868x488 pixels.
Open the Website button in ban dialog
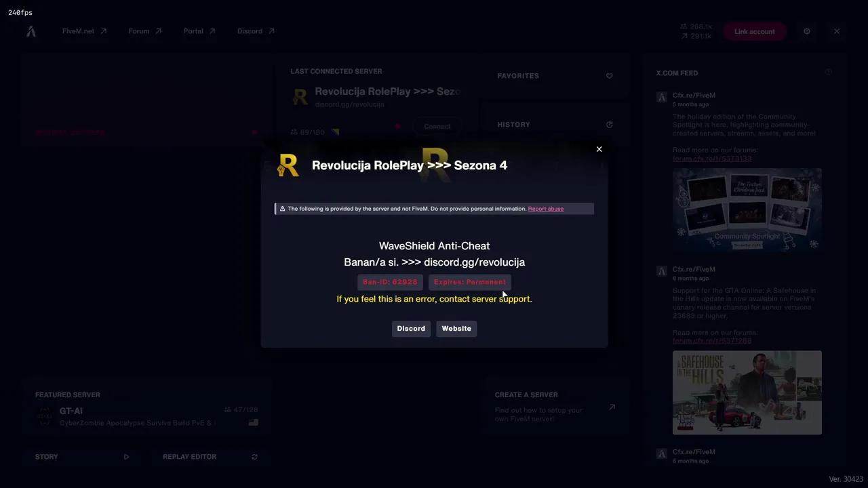tap(456, 329)
